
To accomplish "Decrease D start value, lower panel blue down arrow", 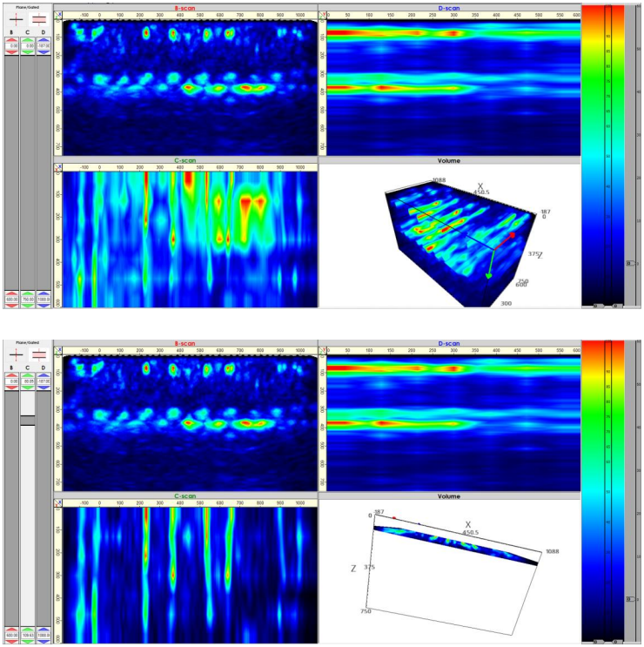I will tap(44, 388).
